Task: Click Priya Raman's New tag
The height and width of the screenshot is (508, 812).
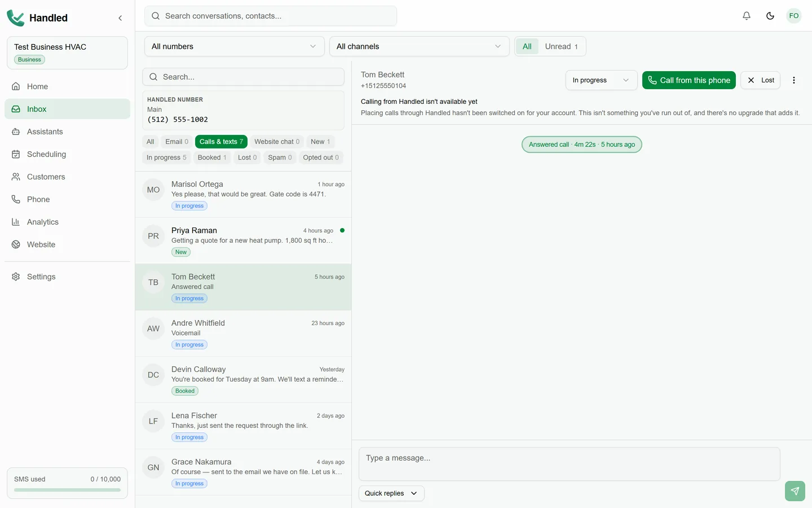Action: click(181, 252)
